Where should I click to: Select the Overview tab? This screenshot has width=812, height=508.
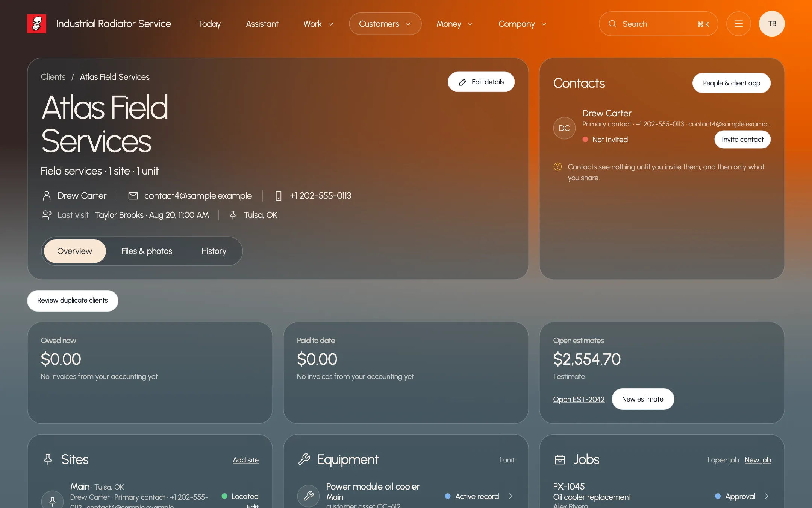coord(74,251)
